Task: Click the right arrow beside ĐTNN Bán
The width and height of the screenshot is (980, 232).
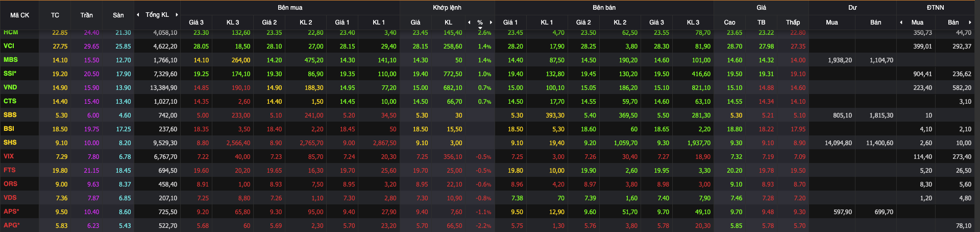Action: [x=969, y=22]
